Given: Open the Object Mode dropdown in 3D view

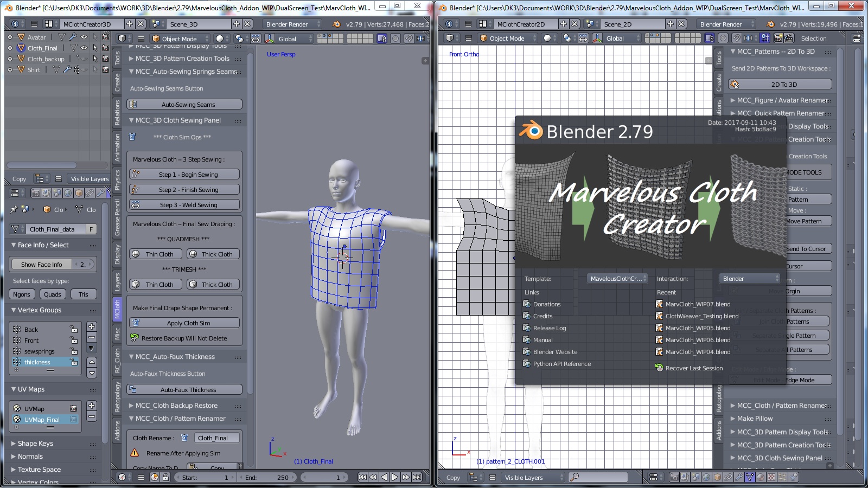Looking at the screenshot, I should pyautogui.click(x=179, y=38).
